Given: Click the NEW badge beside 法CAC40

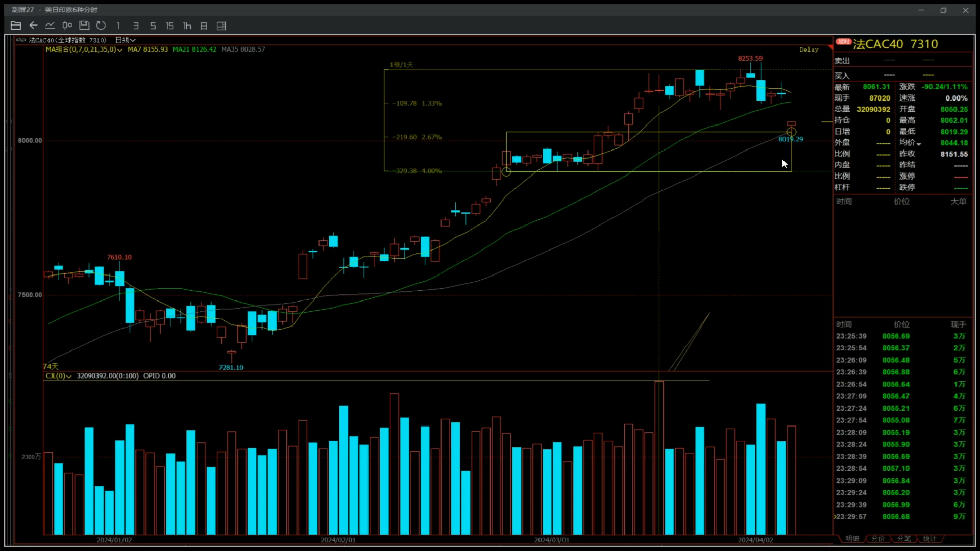Looking at the screenshot, I should 843,41.
